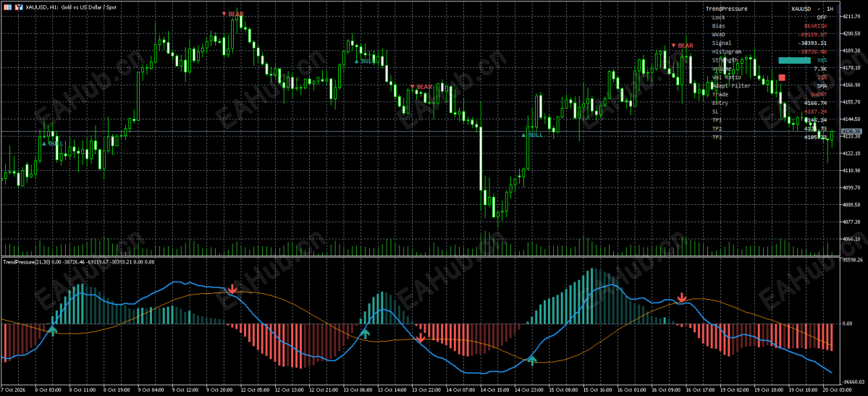
Task: Click the red Vol Ratio square indicator
Action: coord(782,77)
